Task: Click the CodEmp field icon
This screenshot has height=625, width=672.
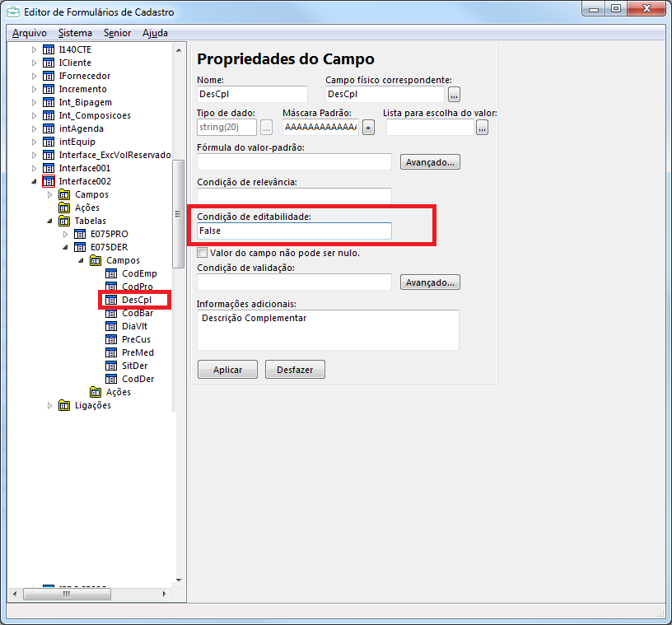Action: [x=111, y=273]
